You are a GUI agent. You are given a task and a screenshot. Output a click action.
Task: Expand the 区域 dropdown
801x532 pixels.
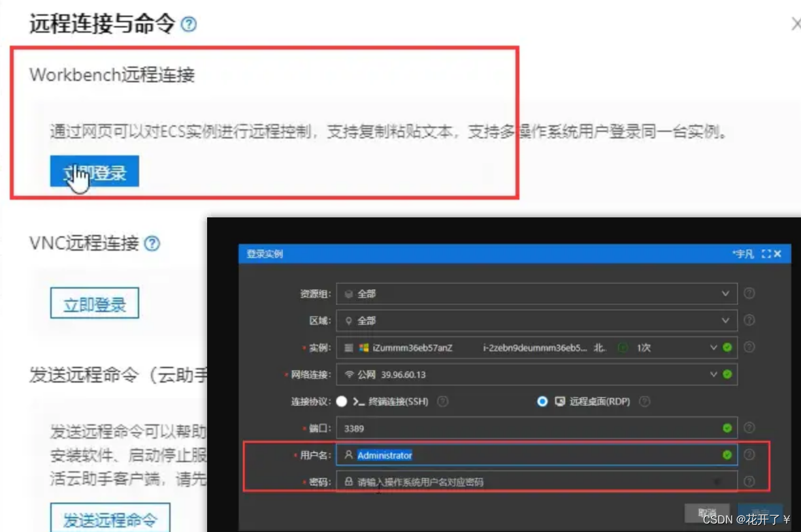click(x=725, y=321)
